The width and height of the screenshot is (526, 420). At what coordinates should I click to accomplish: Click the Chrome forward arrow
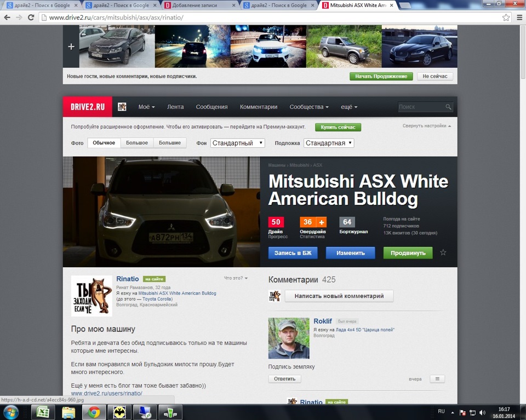pos(19,18)
